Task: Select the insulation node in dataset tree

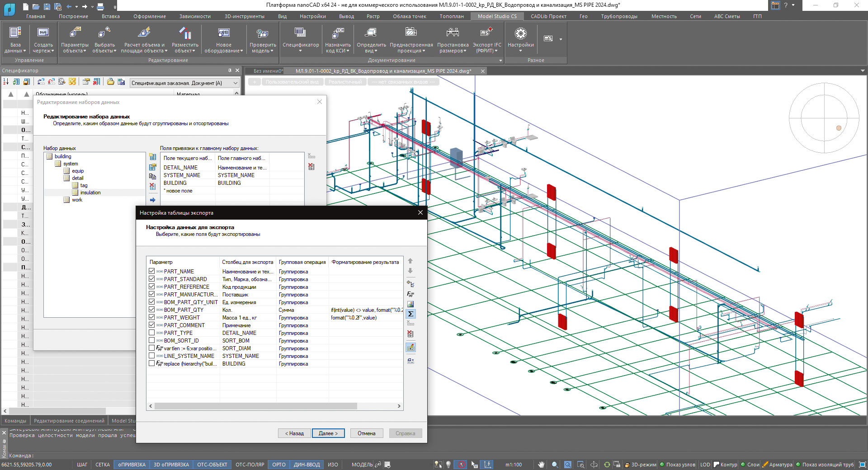Action: (x=90, y=193)
